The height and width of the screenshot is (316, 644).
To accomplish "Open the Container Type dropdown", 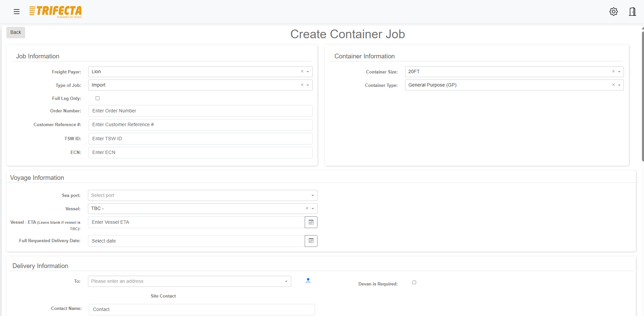I will 619,85.
